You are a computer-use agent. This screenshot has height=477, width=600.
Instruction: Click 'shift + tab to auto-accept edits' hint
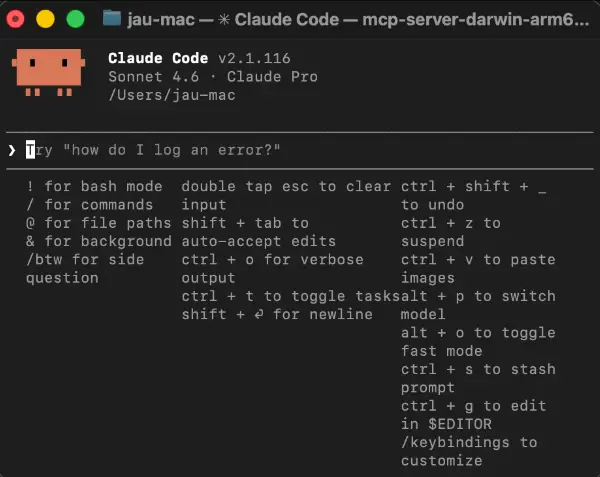click(x=259, y=233)
